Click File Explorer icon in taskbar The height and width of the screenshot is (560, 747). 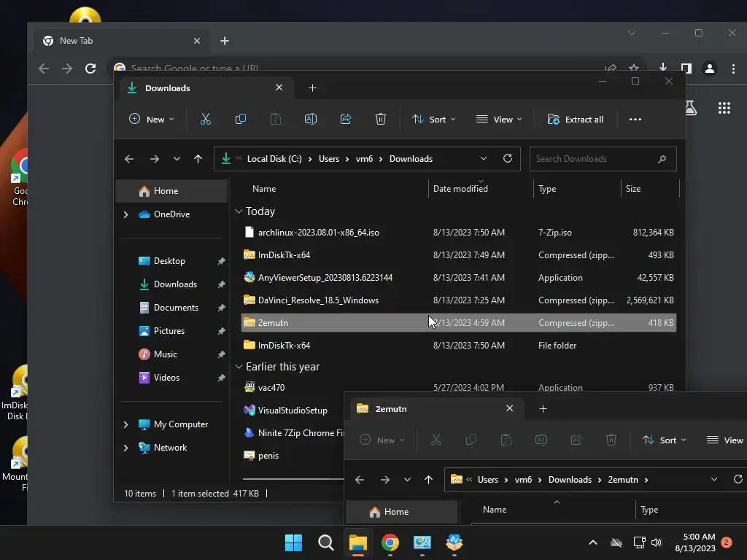coord(357,542)
